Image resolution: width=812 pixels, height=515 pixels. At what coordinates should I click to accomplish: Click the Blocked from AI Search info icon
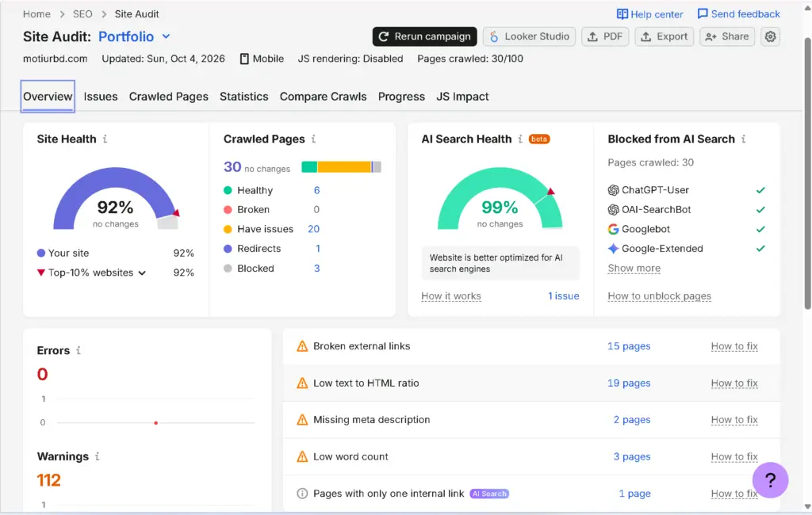click(743, 139)
